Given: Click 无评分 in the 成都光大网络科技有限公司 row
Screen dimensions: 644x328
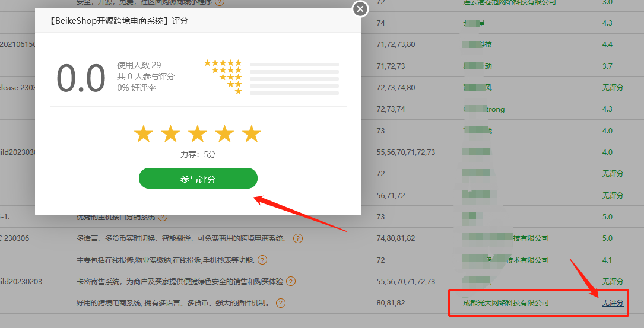Looking at the screenshot, I should pos(613,303).
